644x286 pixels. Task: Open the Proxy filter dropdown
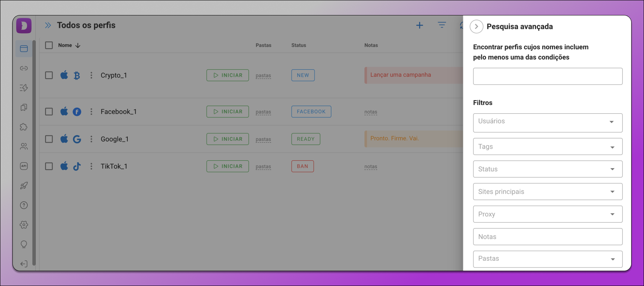(x=548, y=214)
